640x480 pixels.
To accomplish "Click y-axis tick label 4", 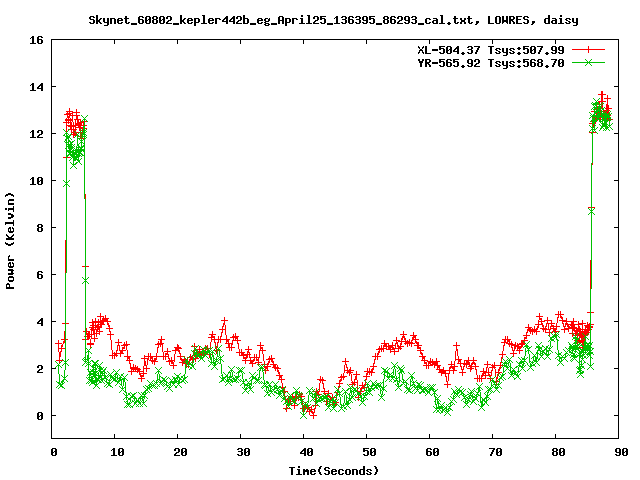I will click(x=40, y=322).
